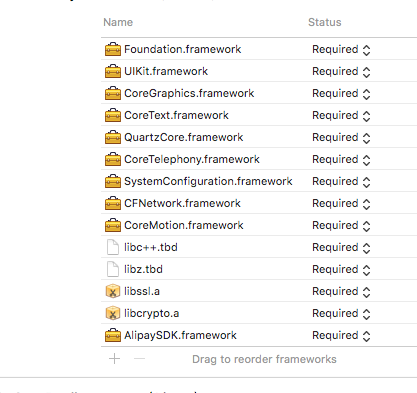This screenshot has height=393, width=417.
Task: Click the libc++.tbd document icon
Action: [x=113, y=247]
